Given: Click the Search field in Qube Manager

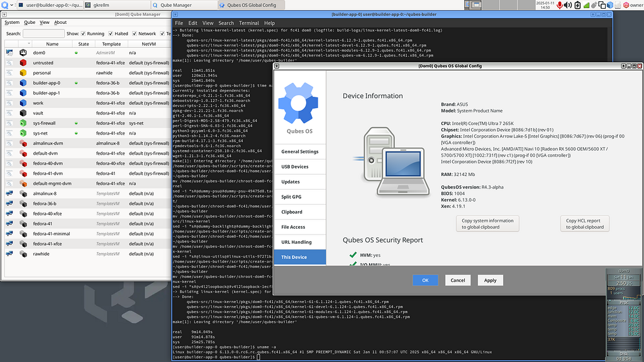Looking at the screenshot, I should point(44,33).
